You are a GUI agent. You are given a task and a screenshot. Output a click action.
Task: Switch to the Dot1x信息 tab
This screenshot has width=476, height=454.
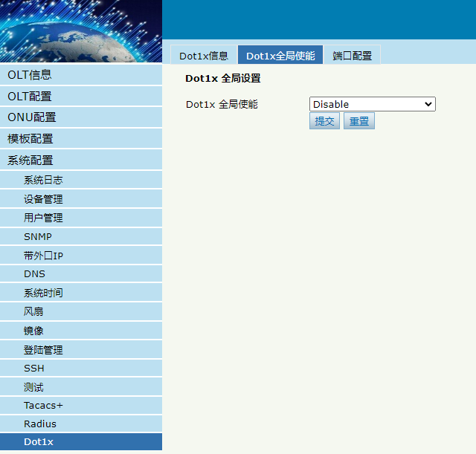(x=204, y=55)
